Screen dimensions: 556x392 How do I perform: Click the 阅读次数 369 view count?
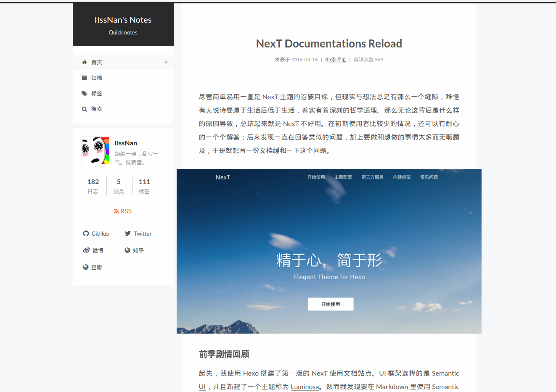click(368, 60)
